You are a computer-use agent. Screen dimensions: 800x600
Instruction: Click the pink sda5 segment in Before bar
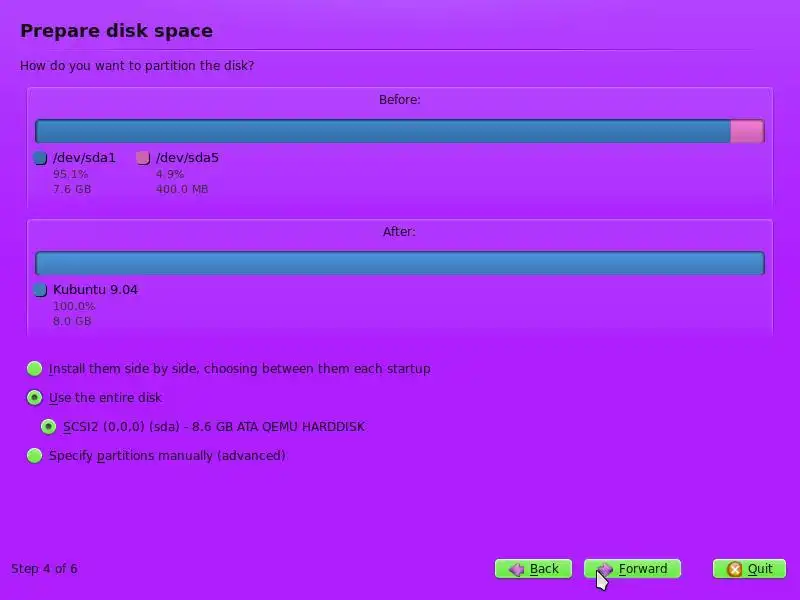pos(747,131)
